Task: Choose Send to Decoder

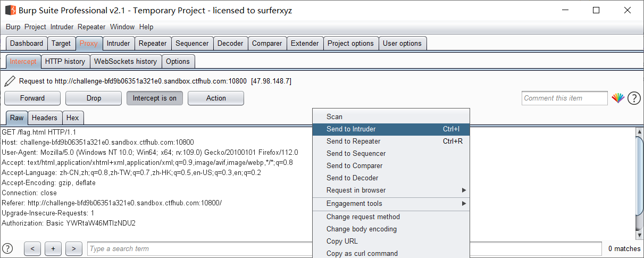Action: (391, 178)
